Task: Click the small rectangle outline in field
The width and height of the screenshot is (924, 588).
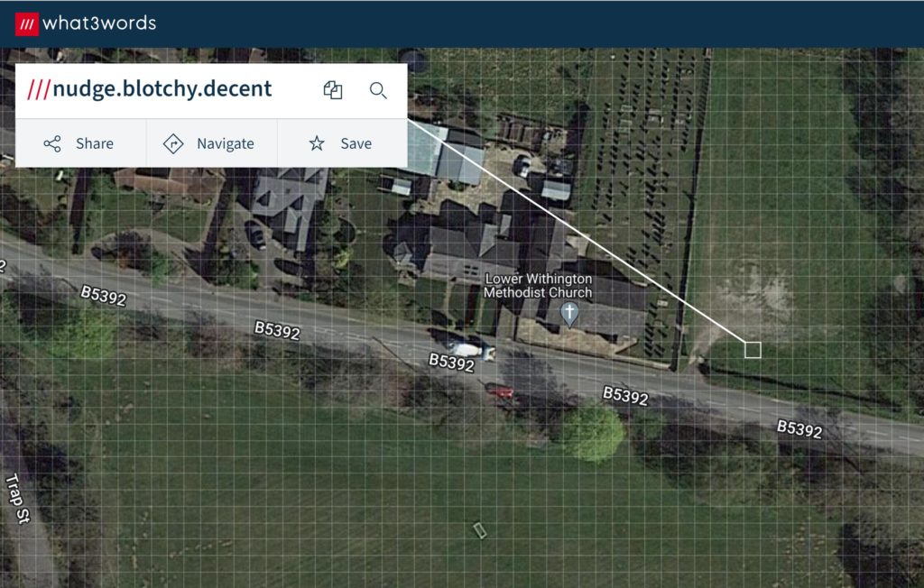Action: pyautogui.click(x=480, y=530)
